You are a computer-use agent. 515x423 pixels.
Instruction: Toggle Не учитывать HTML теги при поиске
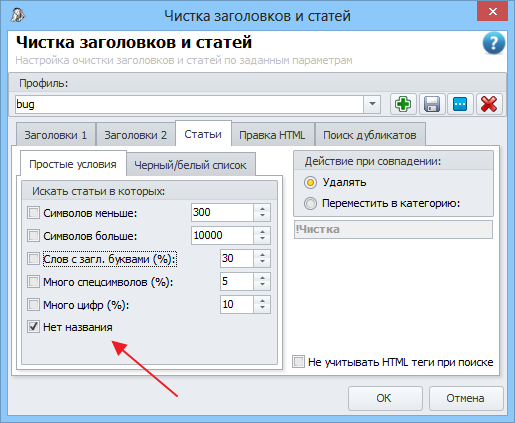298,362
